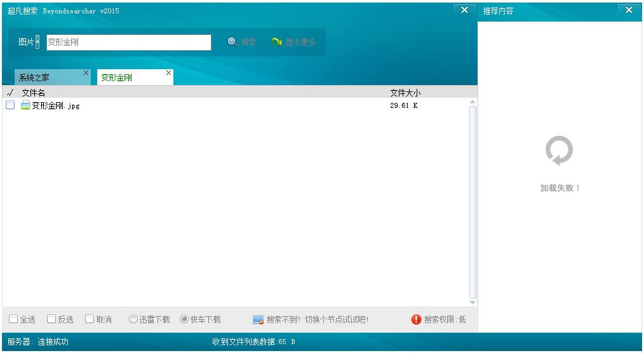Click the 变形金刚.jpg image file icon
644x353 pixels.
[x=25, y=105]
